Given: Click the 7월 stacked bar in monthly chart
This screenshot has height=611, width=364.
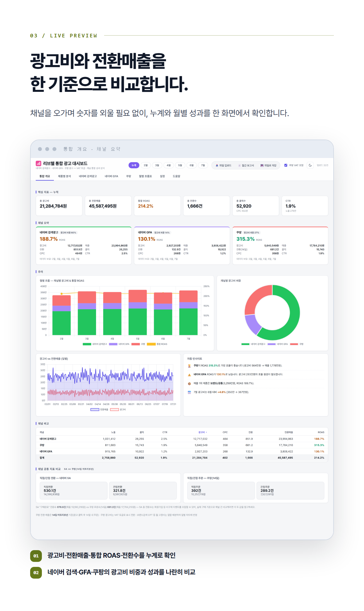Looking at the screenshot, I should [188, 313].
